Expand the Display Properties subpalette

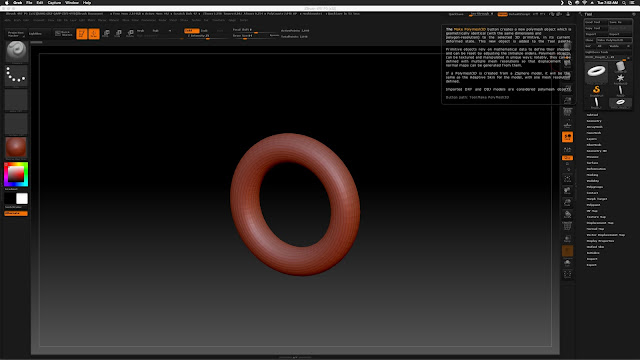pos(600,241)
